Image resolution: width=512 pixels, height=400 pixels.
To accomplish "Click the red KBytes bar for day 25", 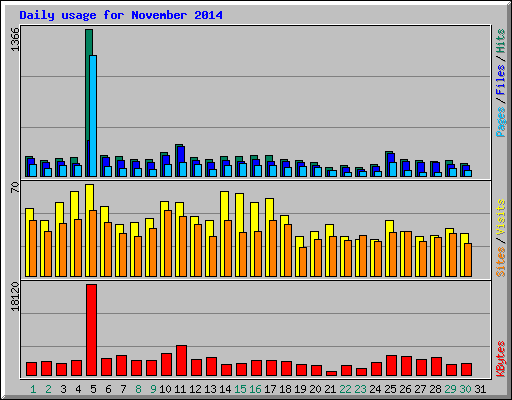I will click(x=391, y=365).
